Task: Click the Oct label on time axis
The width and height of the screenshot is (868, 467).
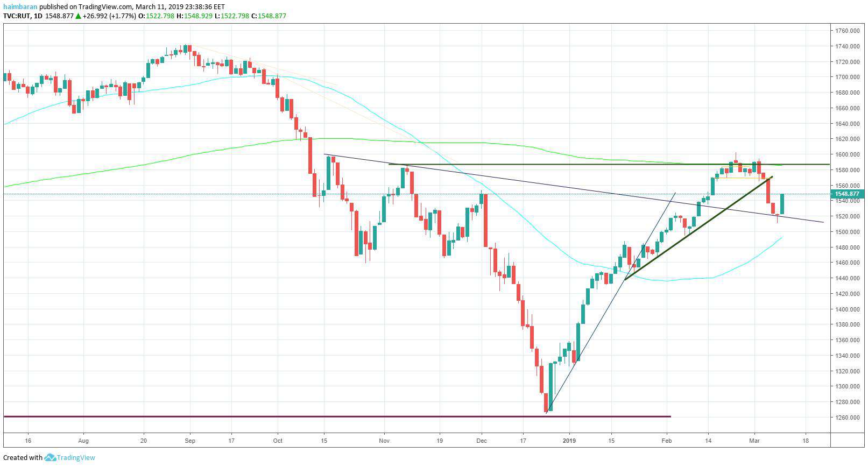Action: 277,440
